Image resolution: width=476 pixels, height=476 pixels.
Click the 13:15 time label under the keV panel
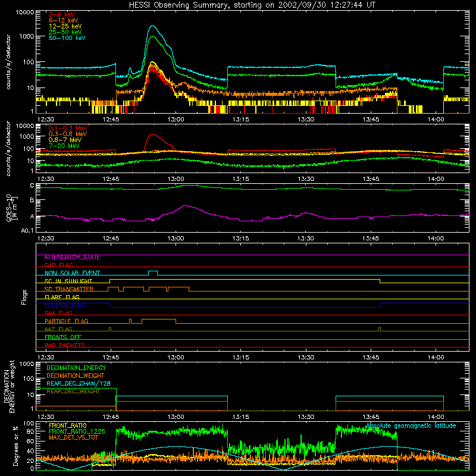coord(241,120)
